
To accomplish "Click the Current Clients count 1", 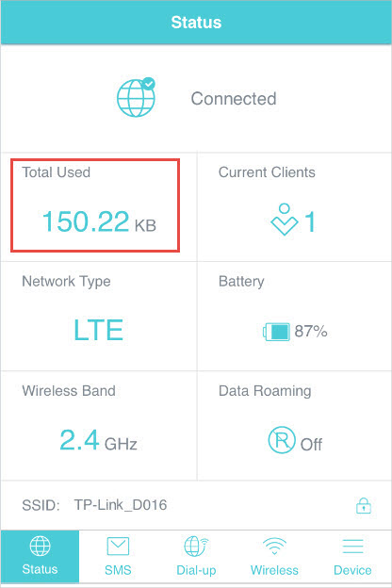I will pyautogui.click(x=310, y=221).
